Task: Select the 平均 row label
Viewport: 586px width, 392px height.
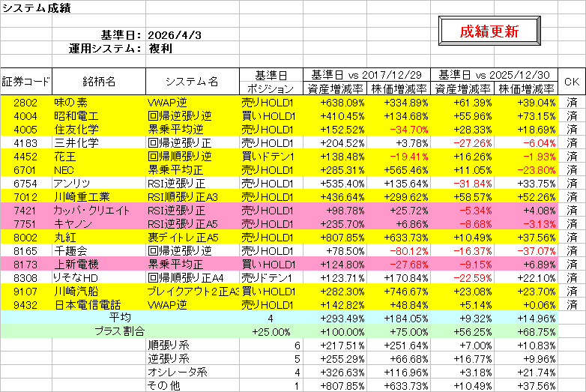Action: (120, 318)
